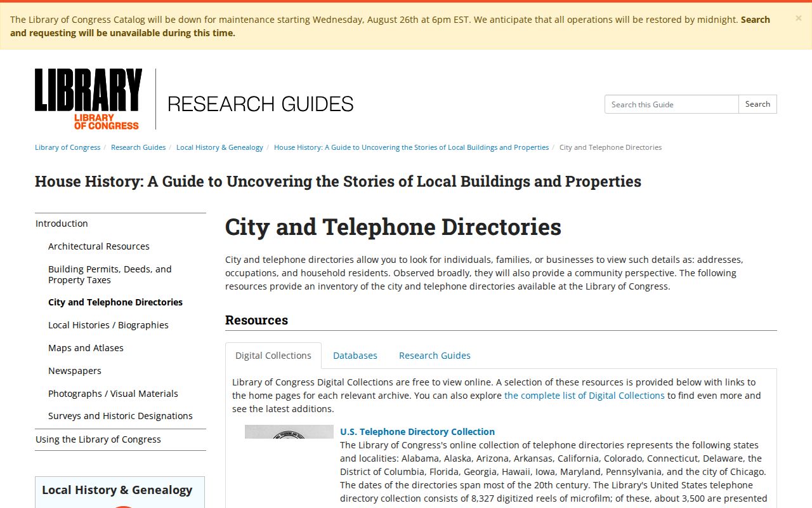The height and width of the screenshot is (508, 812).
Task: Open the Introduction sidebar page
Action: pos(121,224)
